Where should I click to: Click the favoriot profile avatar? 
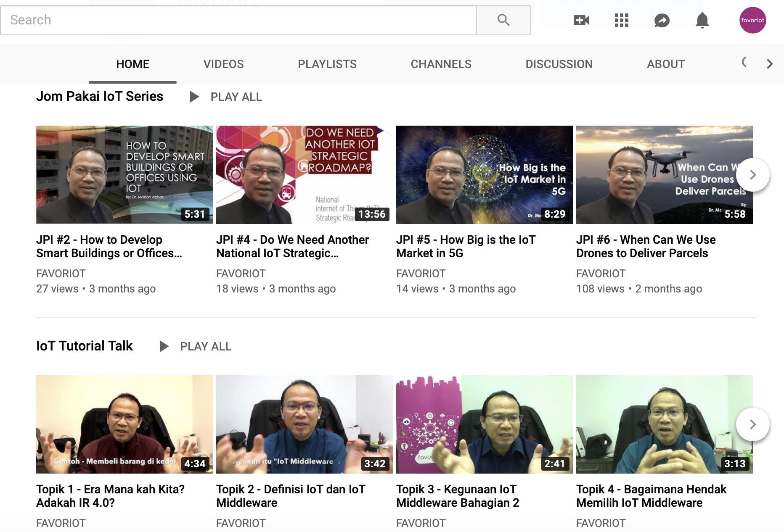752,20
